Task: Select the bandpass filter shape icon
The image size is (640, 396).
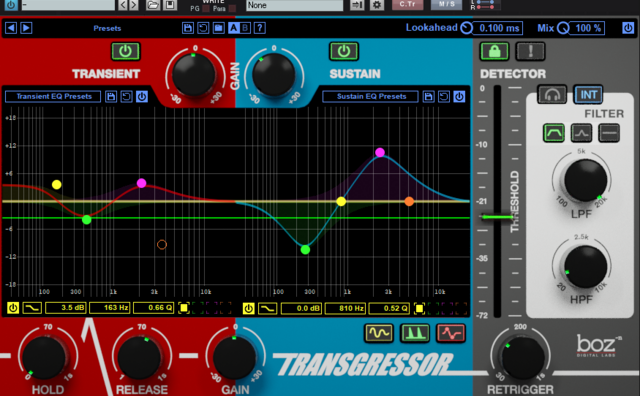Action: [554, 133]
